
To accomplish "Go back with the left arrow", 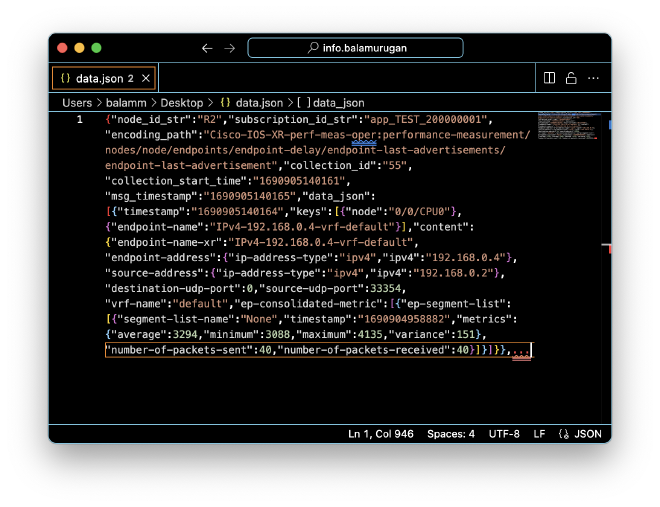I will pyautogui.click(x=207, y=48).
